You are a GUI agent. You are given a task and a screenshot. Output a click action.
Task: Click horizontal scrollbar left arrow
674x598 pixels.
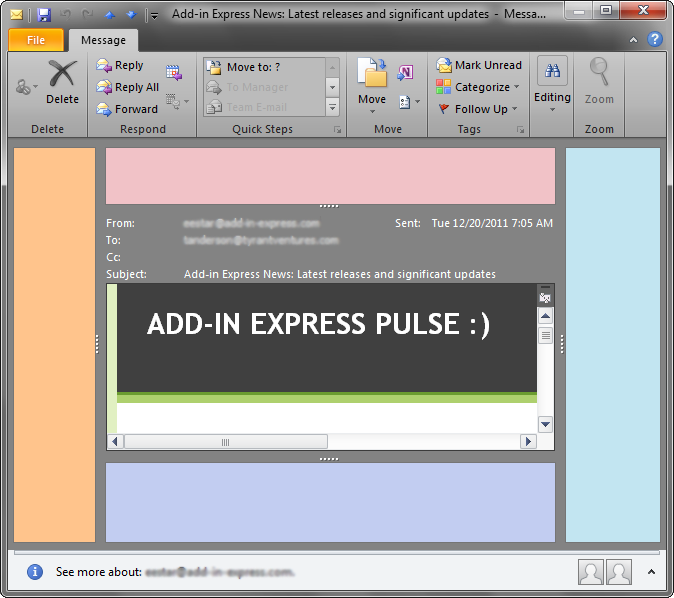tap(115, 442)
